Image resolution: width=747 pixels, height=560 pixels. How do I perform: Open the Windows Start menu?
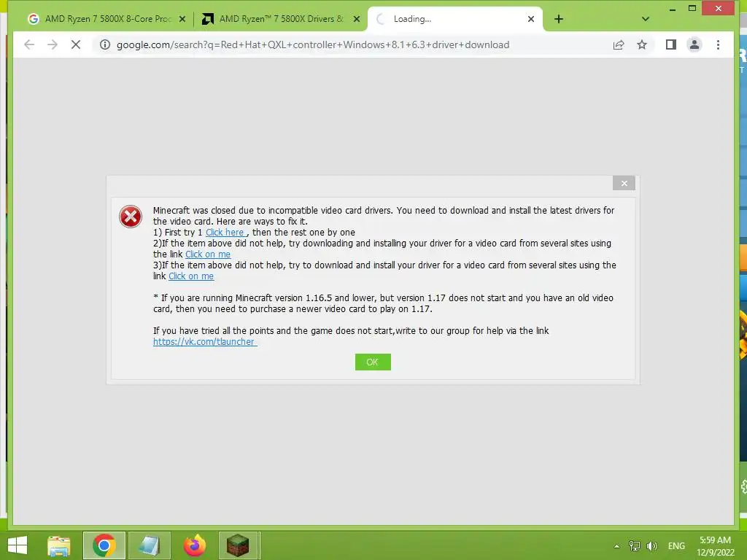pyautogui.click(x=18, y=545)
